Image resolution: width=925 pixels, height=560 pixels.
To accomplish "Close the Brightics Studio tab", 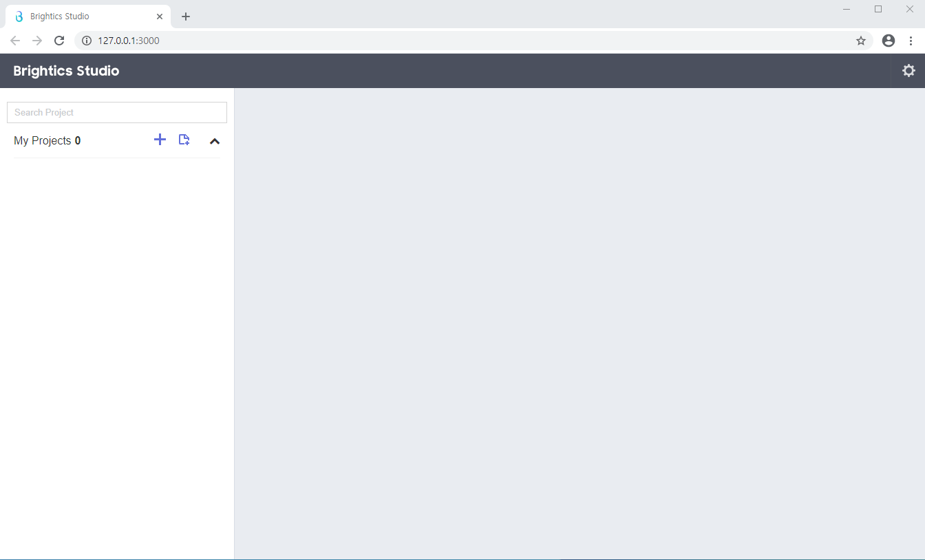I will coord(160,17).
